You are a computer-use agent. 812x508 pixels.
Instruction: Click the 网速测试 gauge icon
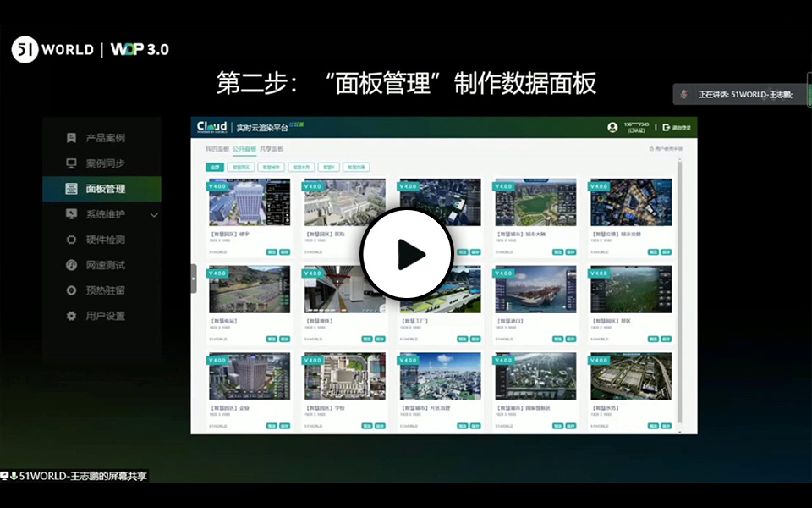(x=71, y=265)
